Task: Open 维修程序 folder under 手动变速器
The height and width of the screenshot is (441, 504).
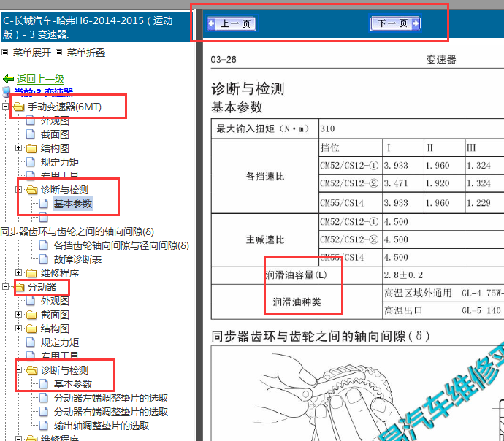Action: coord(60,273)
